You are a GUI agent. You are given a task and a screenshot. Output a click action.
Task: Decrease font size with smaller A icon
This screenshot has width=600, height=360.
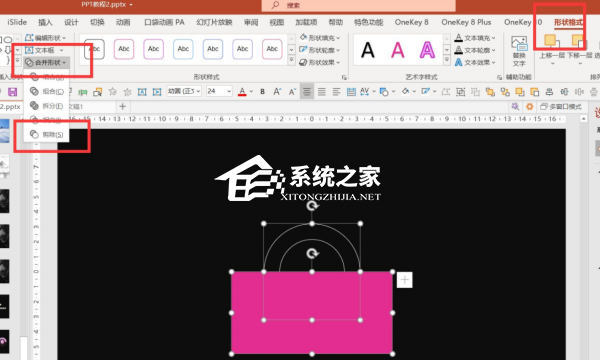292,91
